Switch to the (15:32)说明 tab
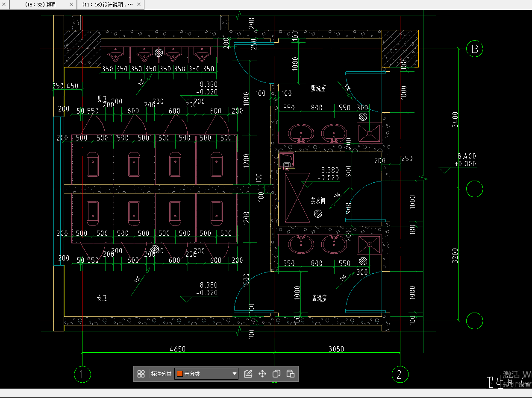Image resolution: width=532 pixels, height=398 pixels. tap(41, 5)
